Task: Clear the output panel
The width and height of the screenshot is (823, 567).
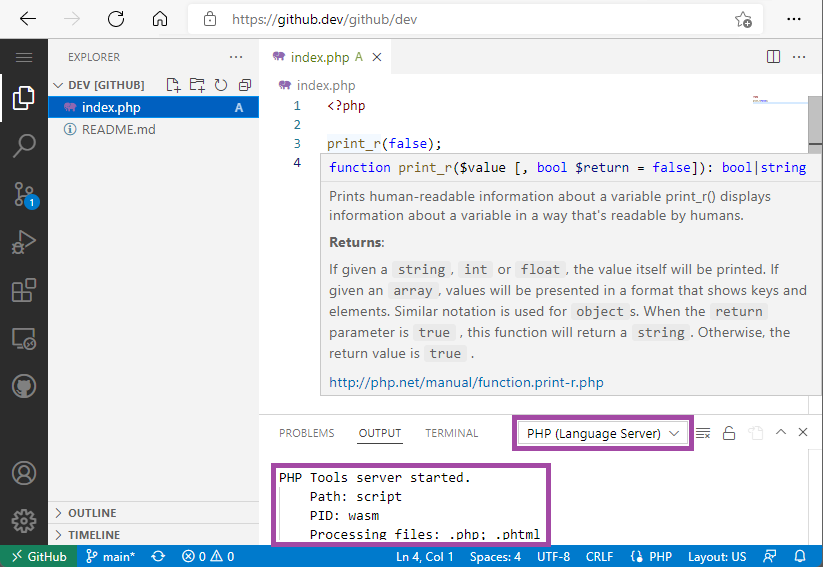Action: click(703, 433)
